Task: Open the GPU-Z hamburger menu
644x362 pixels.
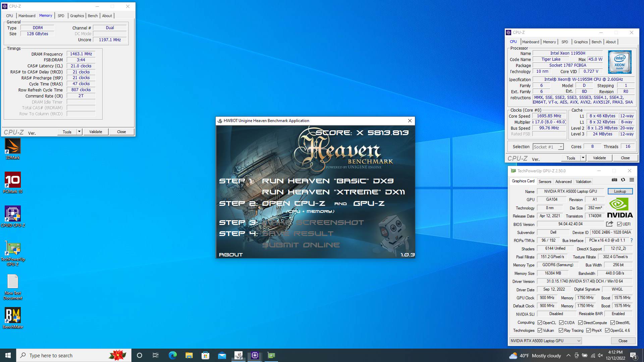Action: coord(632,180)
